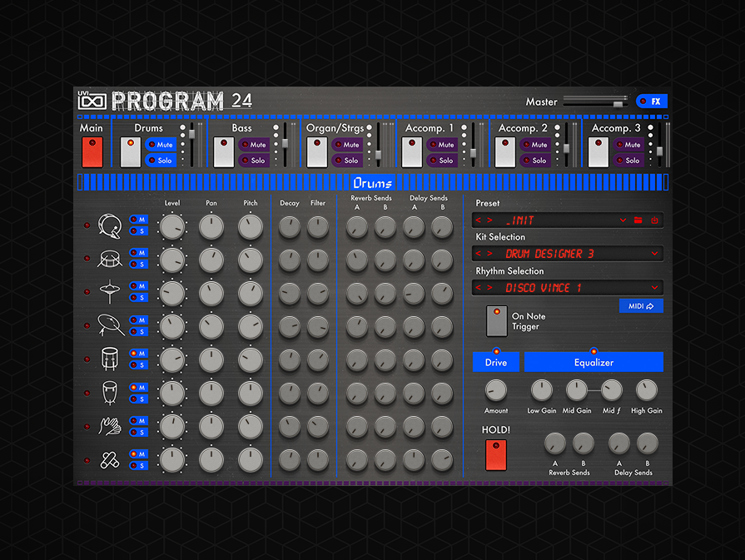
Task: Click the red preset power icon
Action: [x=654, y=220]
